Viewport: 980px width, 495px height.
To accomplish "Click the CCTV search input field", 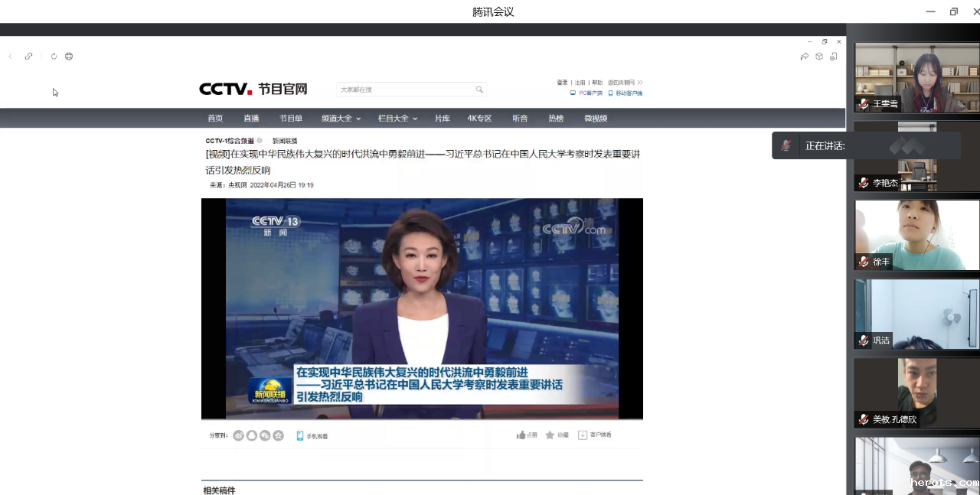I will point(404,90).
